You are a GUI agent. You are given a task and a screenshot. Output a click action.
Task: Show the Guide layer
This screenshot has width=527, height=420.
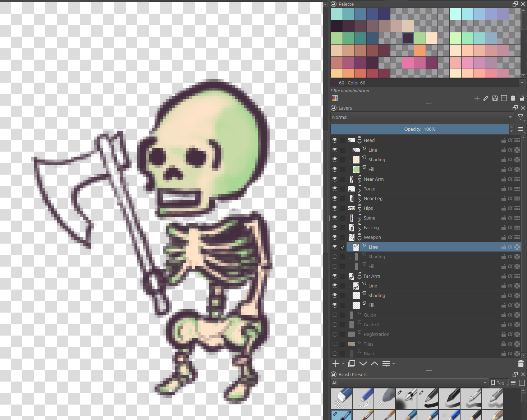click(x=335, y=315)
